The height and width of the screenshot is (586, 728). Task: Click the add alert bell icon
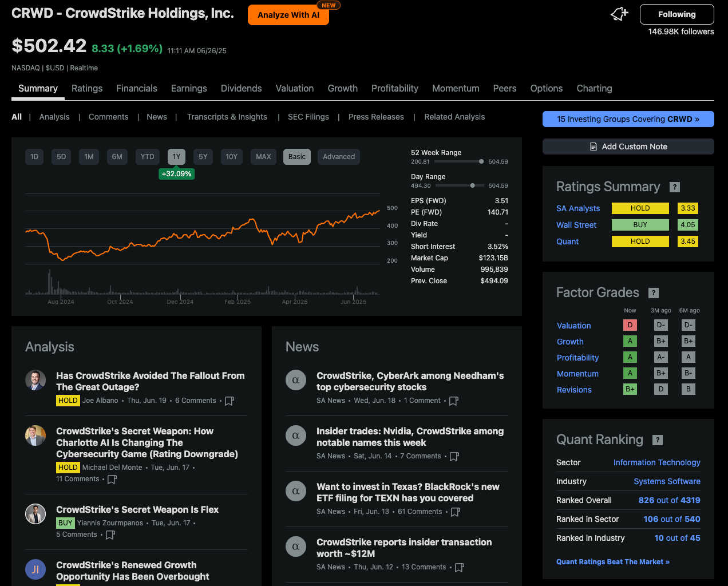tap(619, 14)
